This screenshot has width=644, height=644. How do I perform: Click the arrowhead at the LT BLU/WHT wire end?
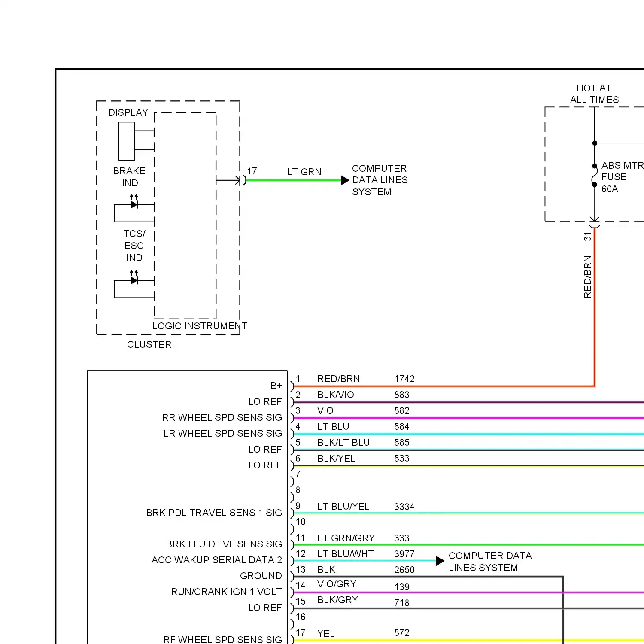click(x=440, y=561)
